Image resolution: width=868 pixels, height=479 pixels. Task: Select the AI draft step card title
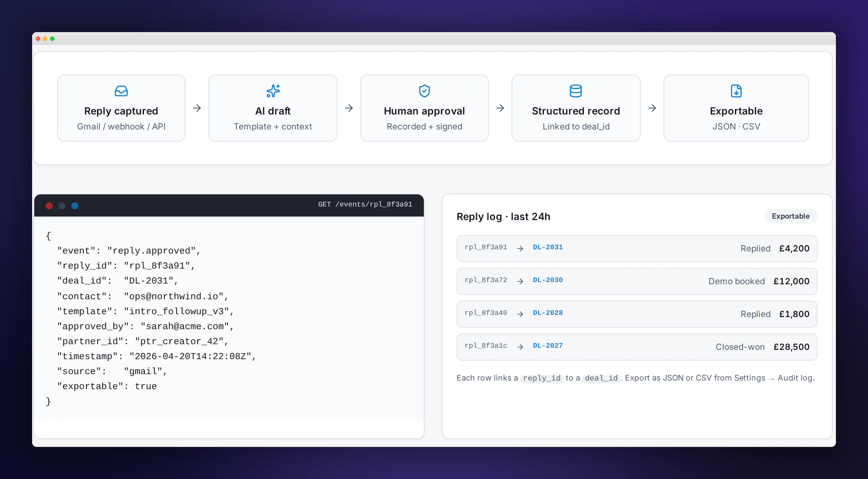click(273, 111)
